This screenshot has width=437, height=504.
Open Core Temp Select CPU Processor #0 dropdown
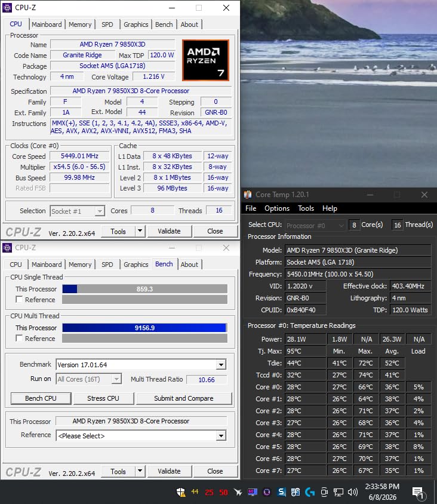click(315, 225)
